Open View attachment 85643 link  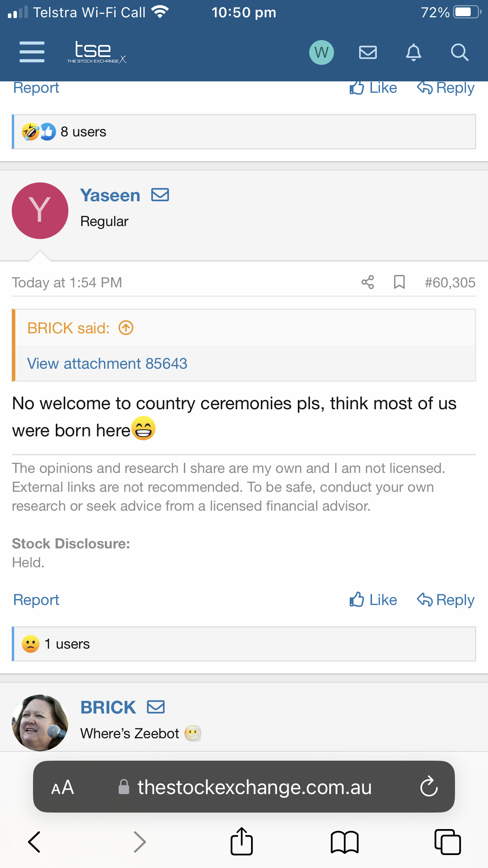(107, 363)
